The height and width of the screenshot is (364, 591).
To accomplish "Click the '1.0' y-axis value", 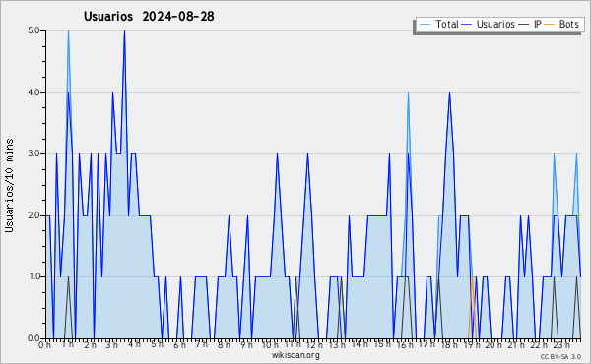I will point(33,276).
